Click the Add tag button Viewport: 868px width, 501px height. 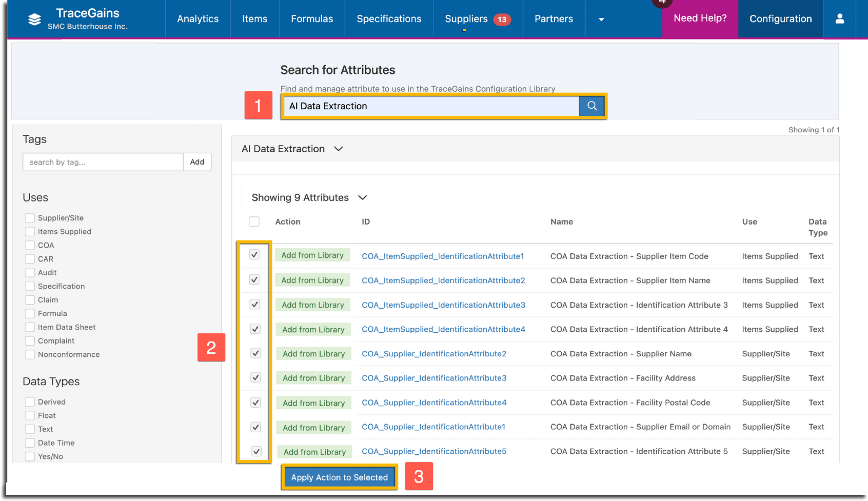[x=197, y=162]
